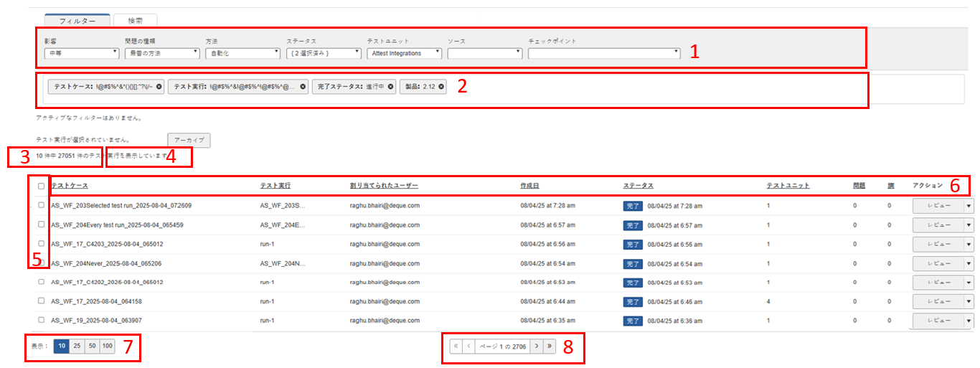Viewport: 980px width, 368px height.
Task: Switch to the 検索 tab
Action: click(x=135, y=21)
